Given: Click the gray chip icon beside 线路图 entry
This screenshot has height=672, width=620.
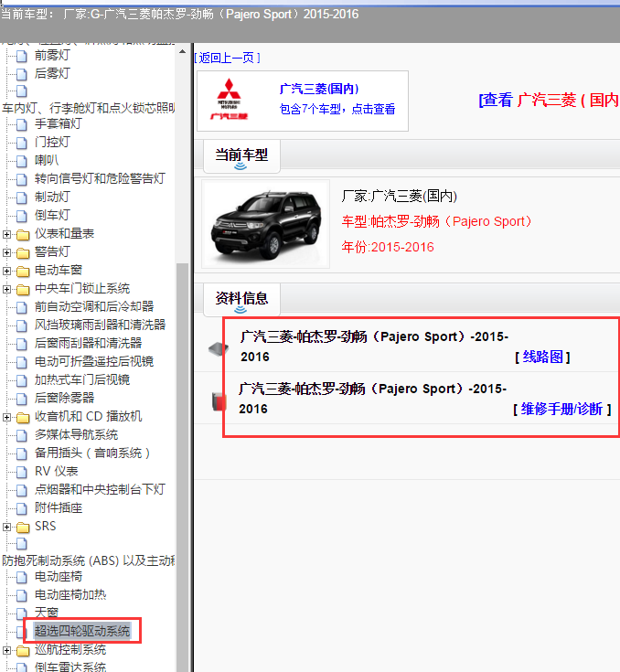Looking at the screenshot, I should pyautogui.click(x=218, y=348).
